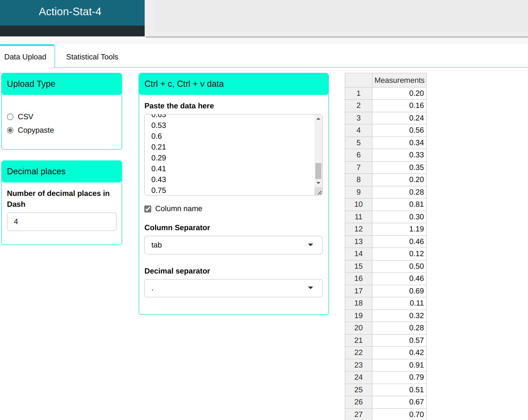Select the CSV upload type radio button
528x420 pixels.
tap(10, 117)
